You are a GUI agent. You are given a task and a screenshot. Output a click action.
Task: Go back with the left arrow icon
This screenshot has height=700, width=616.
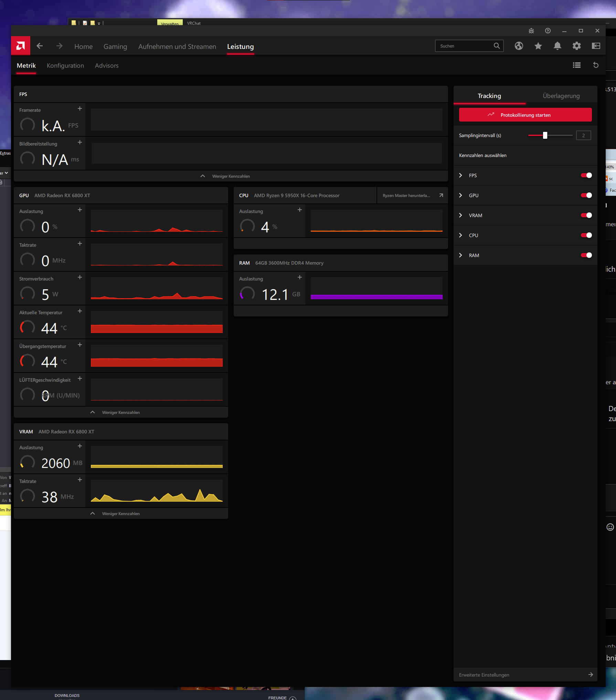coord(40,46)
